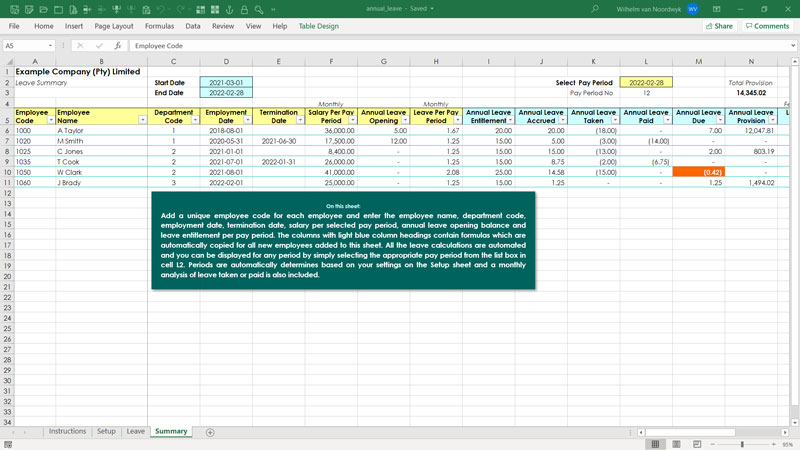Open the Page Layout ribbon tab

[x=114, y=26]
